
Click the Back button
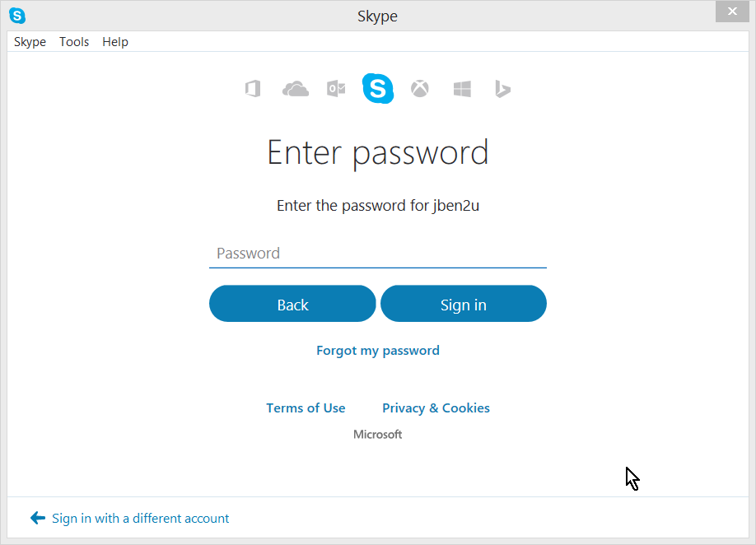pos(292,304)
